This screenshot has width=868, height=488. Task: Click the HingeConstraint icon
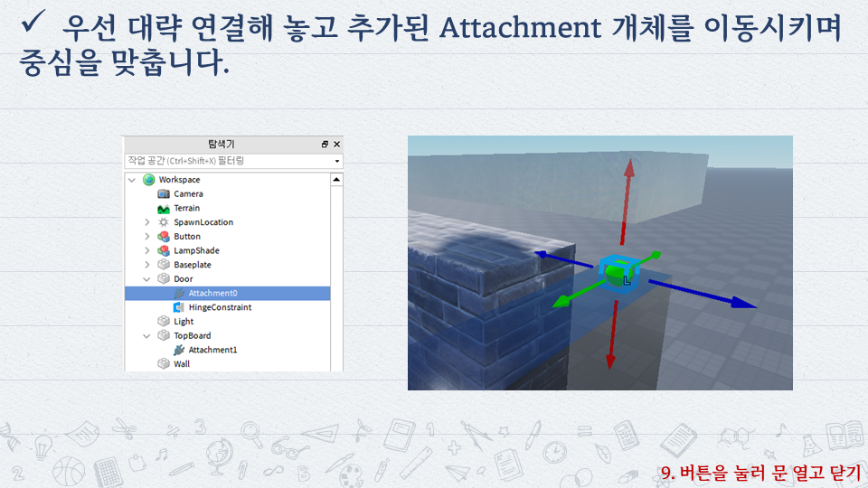click(x=178, y=307)
